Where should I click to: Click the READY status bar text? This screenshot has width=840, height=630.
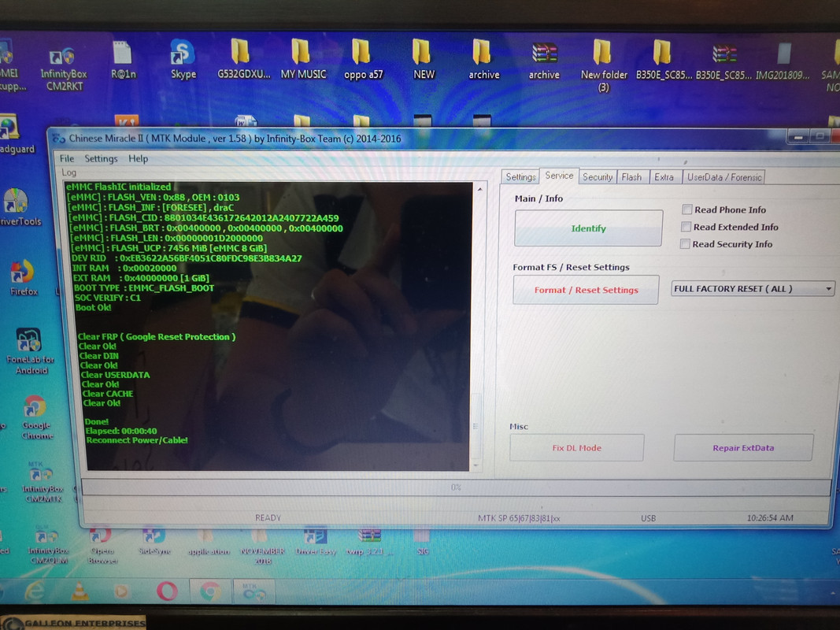(x=268, y=517)
